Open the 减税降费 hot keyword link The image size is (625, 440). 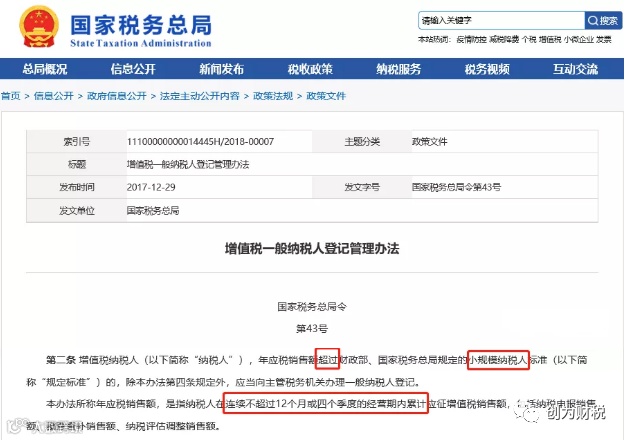[x=504, y=39]
